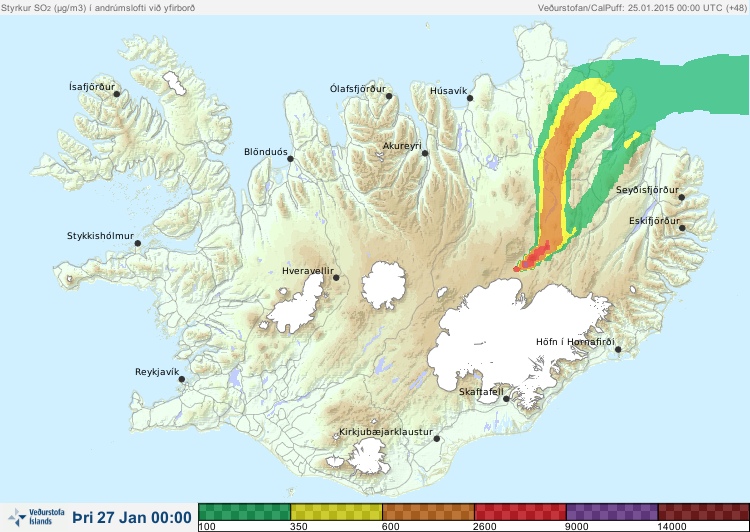750x532 pixels.
Task: Click the Ólafsfjörður marker dot
Action: (389, 96)
